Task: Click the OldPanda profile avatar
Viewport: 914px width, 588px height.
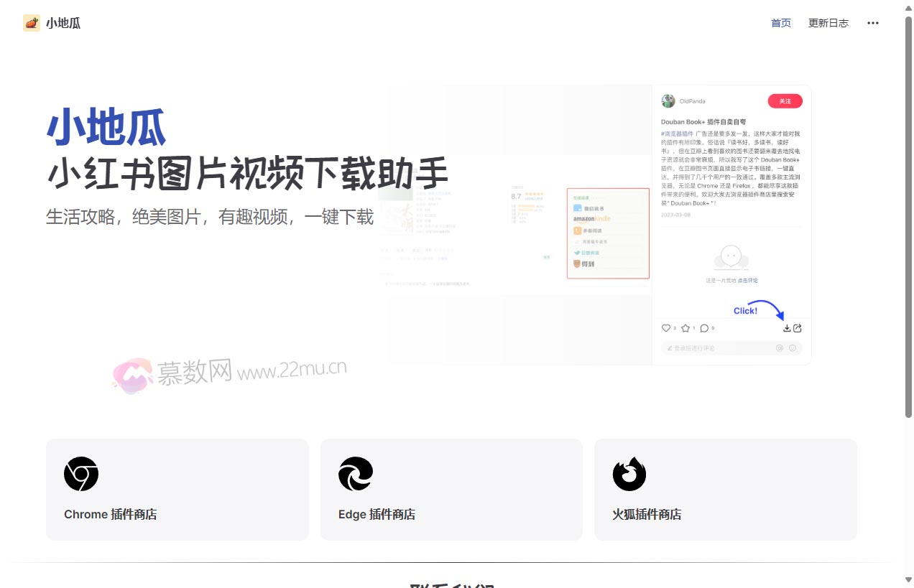Action: (668, 101)
